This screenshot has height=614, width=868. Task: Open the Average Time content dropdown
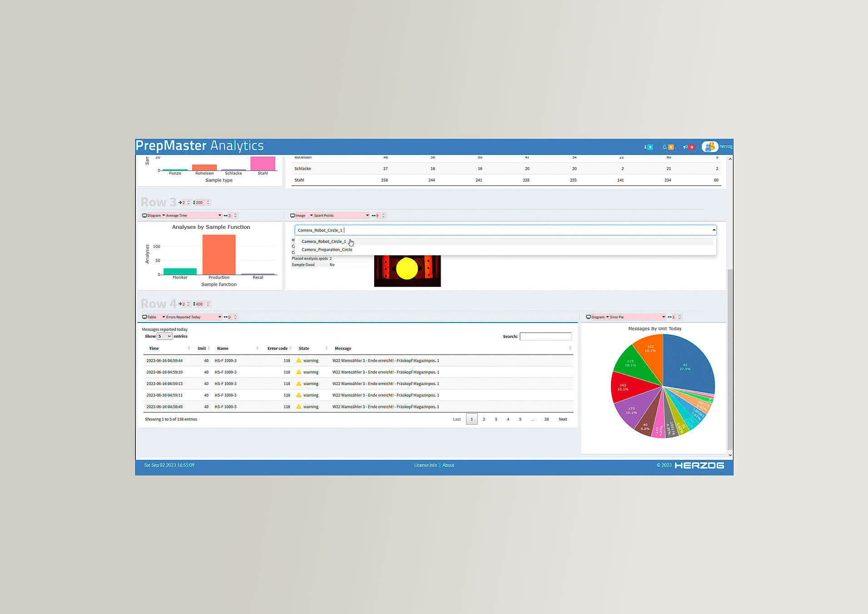[193, 216]
